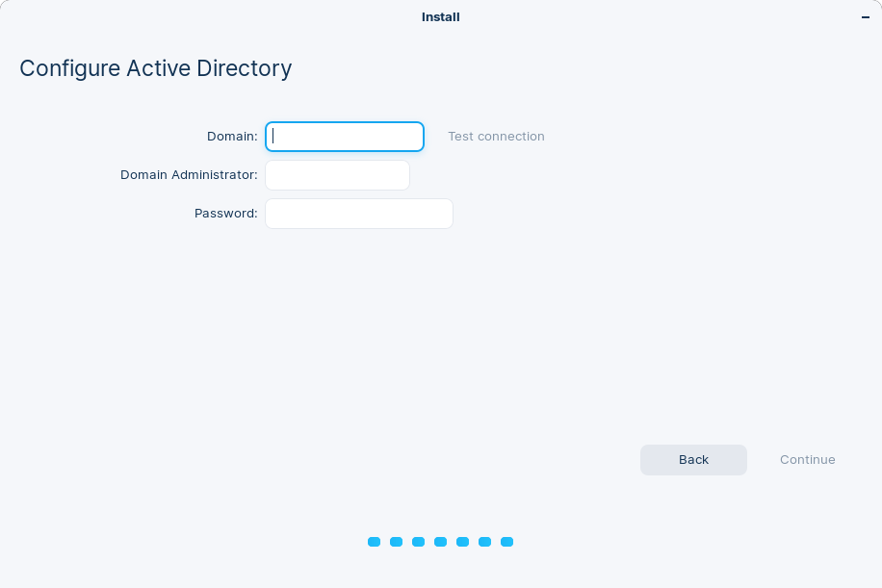Click the Continue button
This screenshot has height=588, width=882.
click(807, 459)
